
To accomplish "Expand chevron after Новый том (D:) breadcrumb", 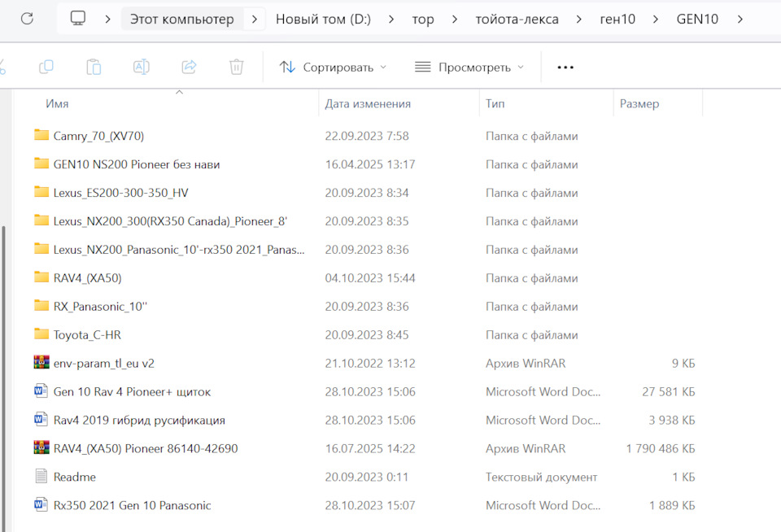I will (x=391, y=20).
